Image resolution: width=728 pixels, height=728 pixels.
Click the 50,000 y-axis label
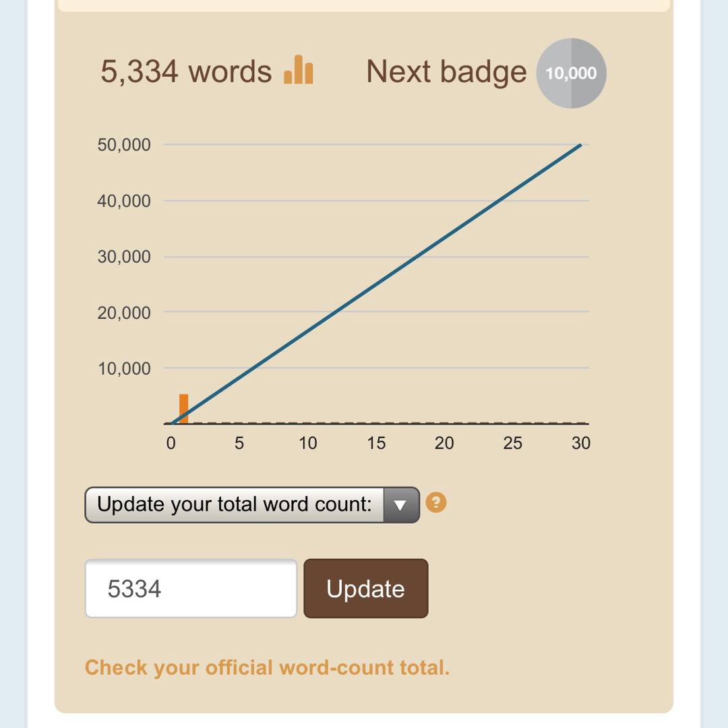(124, 145)
